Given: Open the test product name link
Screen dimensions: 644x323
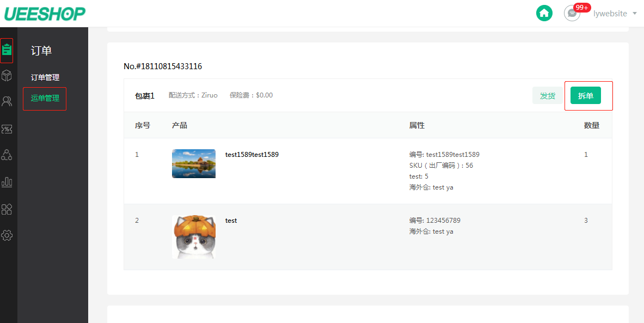Looking at the screenshot, I should [231, 220].
